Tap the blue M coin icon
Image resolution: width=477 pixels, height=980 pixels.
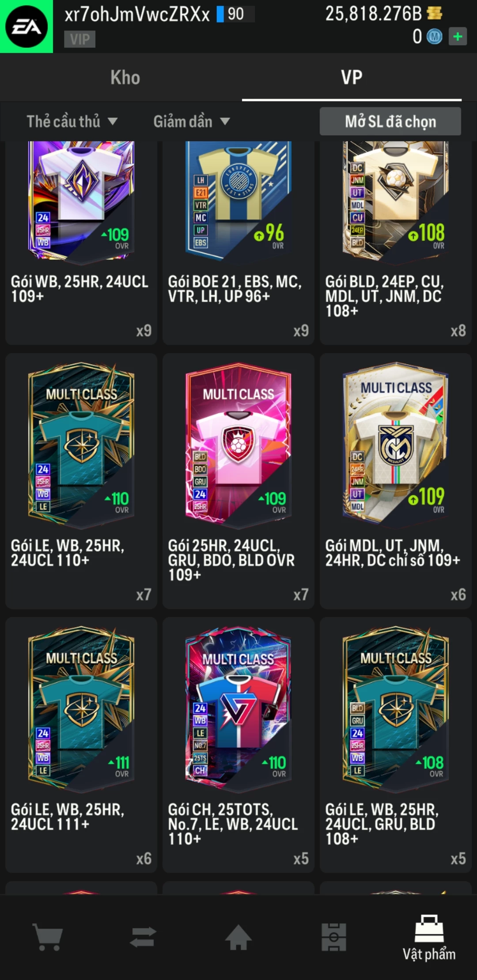(x=434, y=37)
